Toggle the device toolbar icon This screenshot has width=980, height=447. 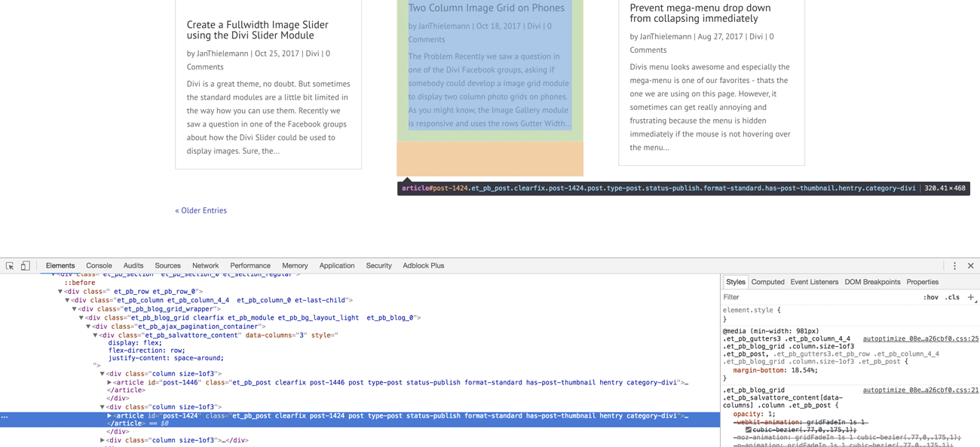coord(26,266)
